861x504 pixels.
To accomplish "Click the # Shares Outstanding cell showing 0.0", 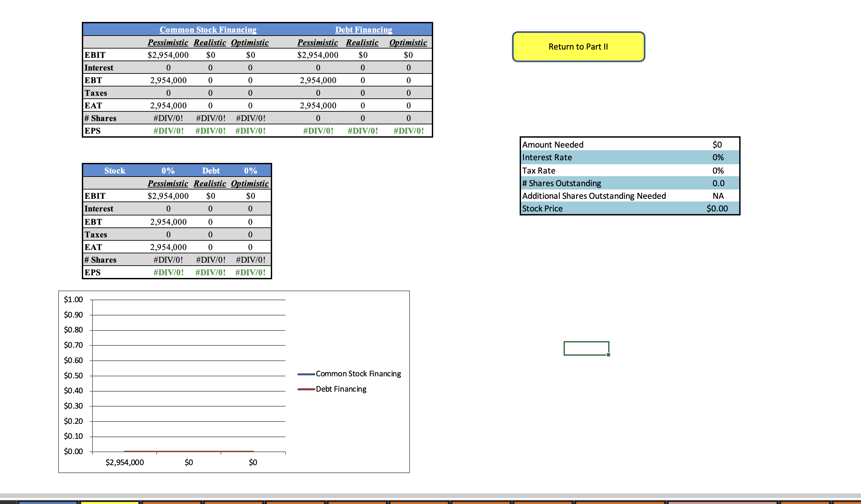I will (x=718, y=183).
